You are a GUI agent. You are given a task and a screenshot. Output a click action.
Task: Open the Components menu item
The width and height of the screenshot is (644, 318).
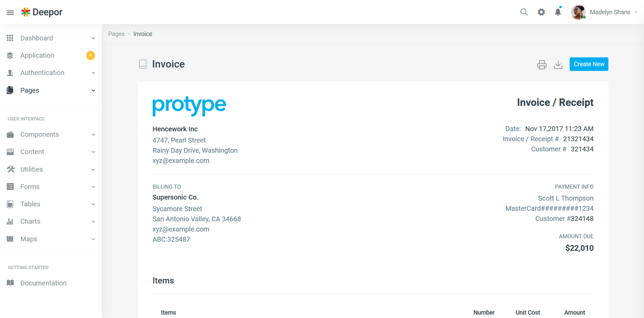[51, 135]
